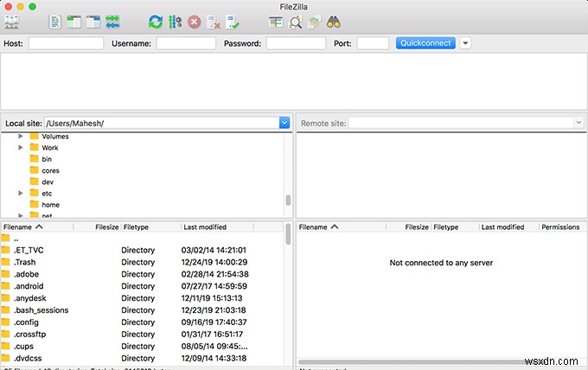The image size is (588, 370).
Task: Open the Site Manager icon
Action: click(x=11, y=22)
